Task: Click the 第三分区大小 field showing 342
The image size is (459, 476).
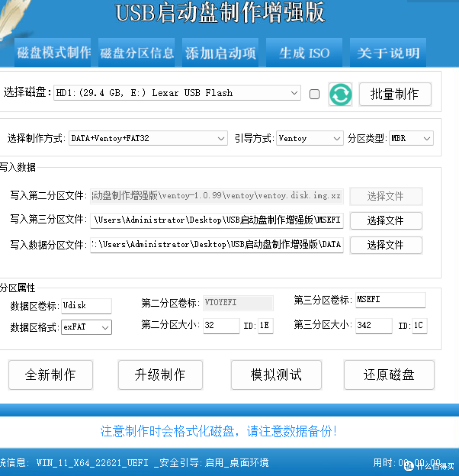Action: 374,326
